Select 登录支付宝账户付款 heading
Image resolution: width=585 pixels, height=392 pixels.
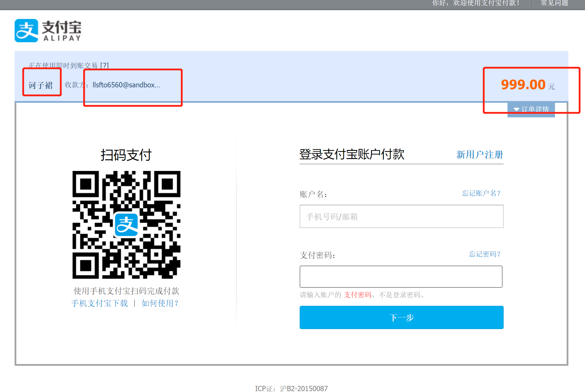[x=352, y=154]
